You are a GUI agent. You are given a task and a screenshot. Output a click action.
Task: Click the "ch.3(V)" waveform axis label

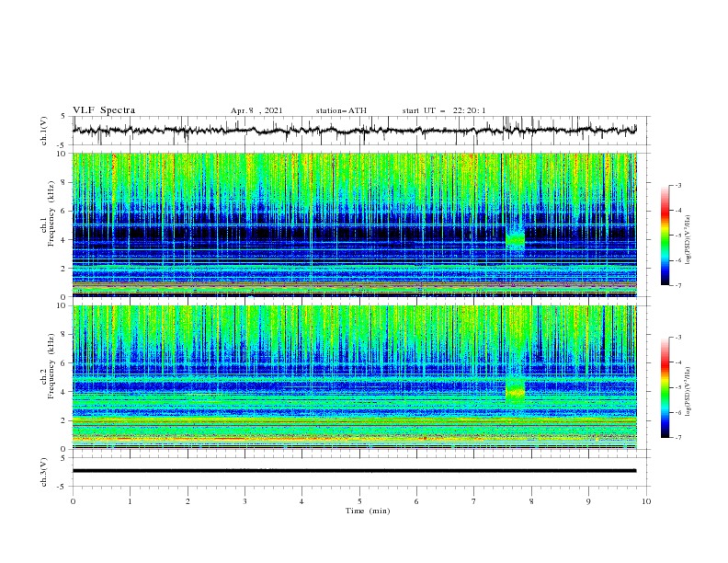pyautogui.click(x=44, y=472)
